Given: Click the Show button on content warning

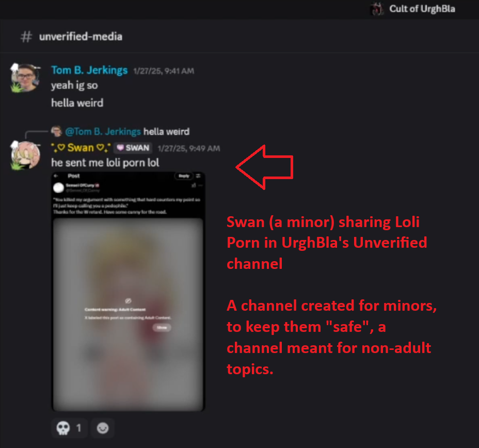Looking at the screenshot, I should pos(162,328).
